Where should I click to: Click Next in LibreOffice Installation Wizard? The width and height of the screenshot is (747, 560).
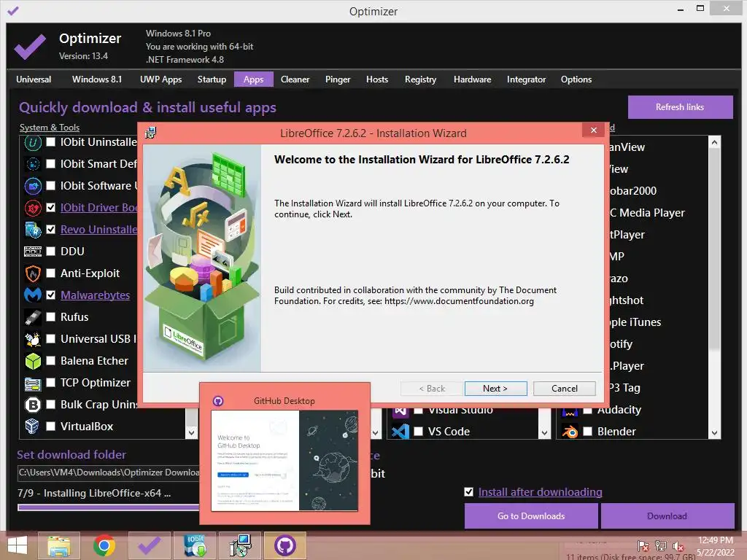pyautogui.click(x=495, y=389)
